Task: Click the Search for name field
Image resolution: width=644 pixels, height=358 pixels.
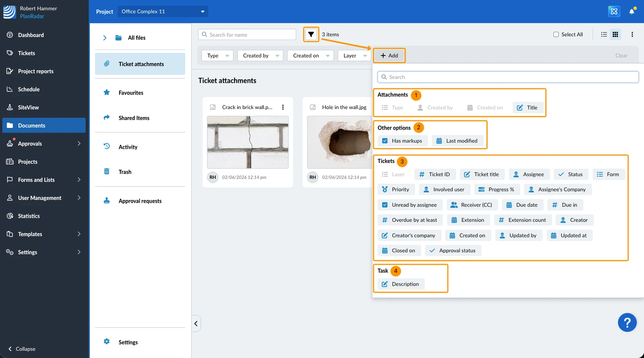Action: click(247, 35)
